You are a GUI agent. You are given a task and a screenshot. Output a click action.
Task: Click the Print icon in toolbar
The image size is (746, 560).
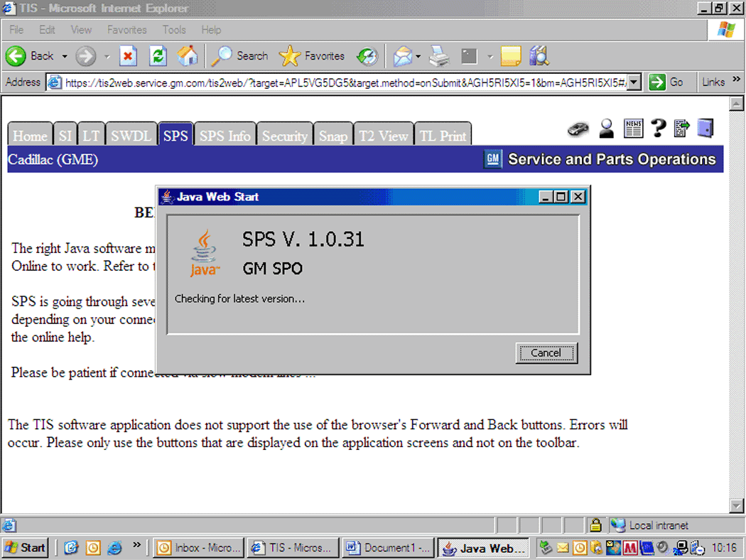click(439, 56)
